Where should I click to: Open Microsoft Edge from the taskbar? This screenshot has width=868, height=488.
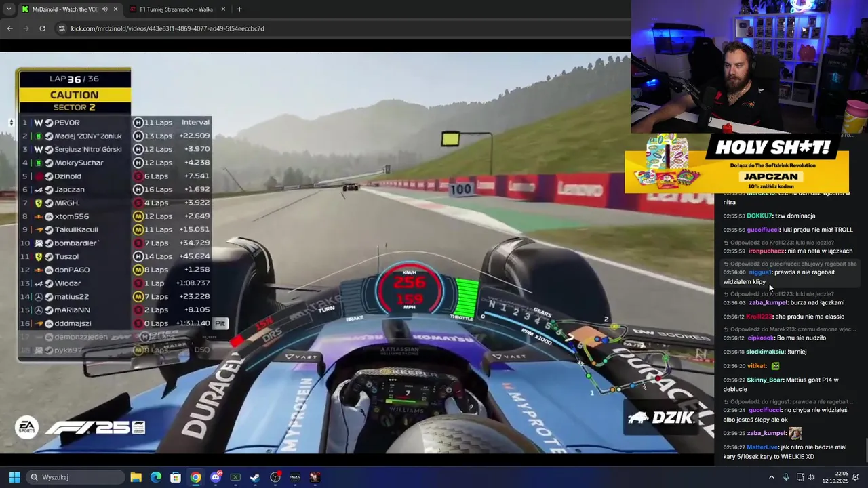tap(156, 477)
